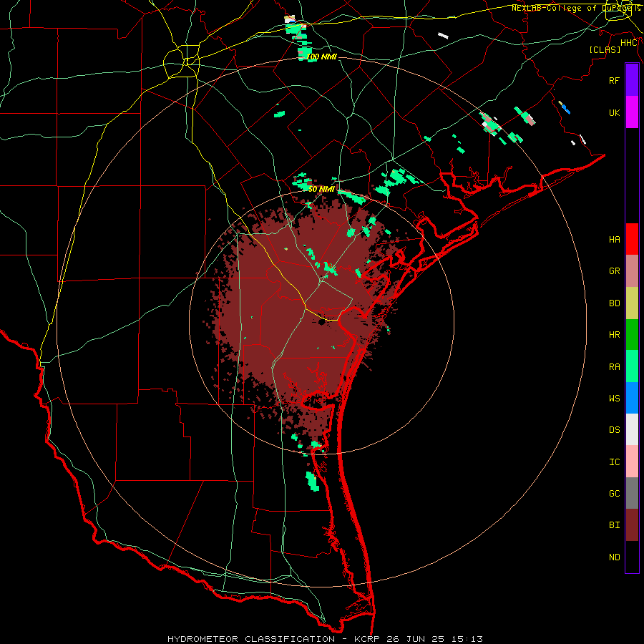Click the HR legend label
Screen dimensions: 644x644
pyautogui.click(x=615, y=335)
